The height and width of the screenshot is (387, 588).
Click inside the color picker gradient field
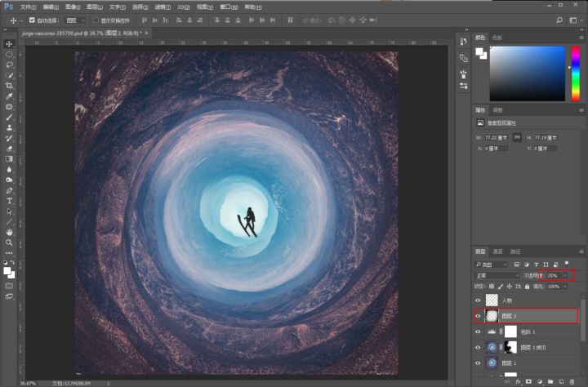point(527,73)
